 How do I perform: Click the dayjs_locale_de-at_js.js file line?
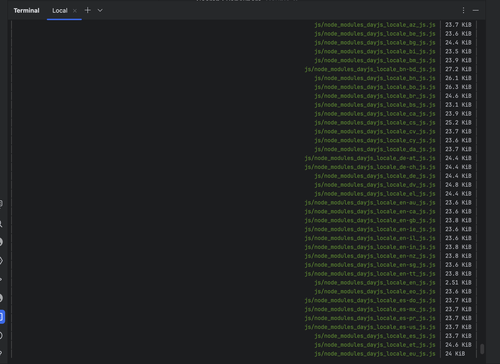pos(370,158)
